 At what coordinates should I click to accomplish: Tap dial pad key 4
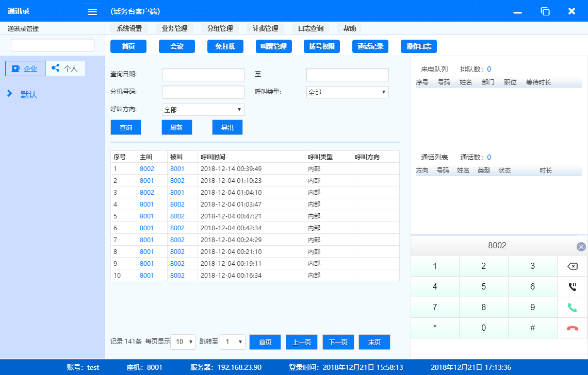point(435,287)
